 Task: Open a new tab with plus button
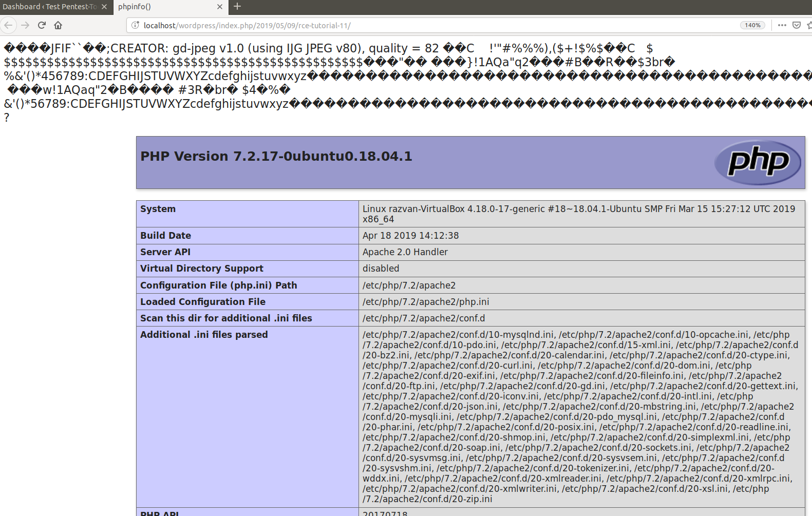click(237, 7)
